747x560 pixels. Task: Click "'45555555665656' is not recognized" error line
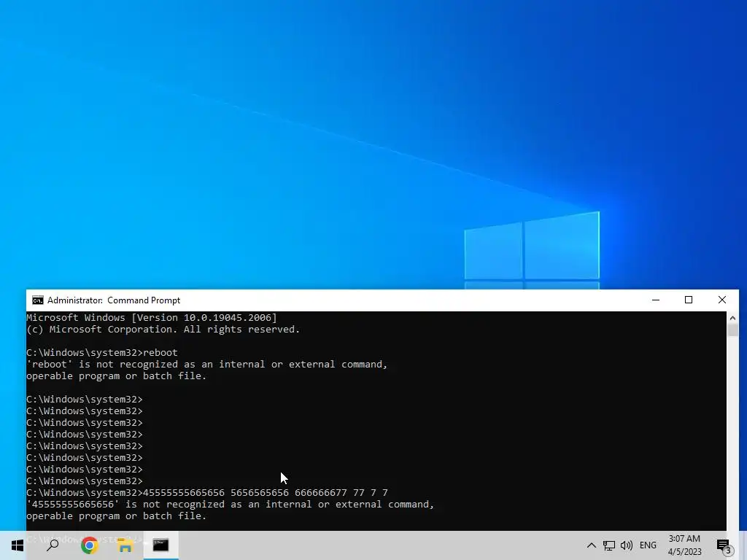pos(231,505)
